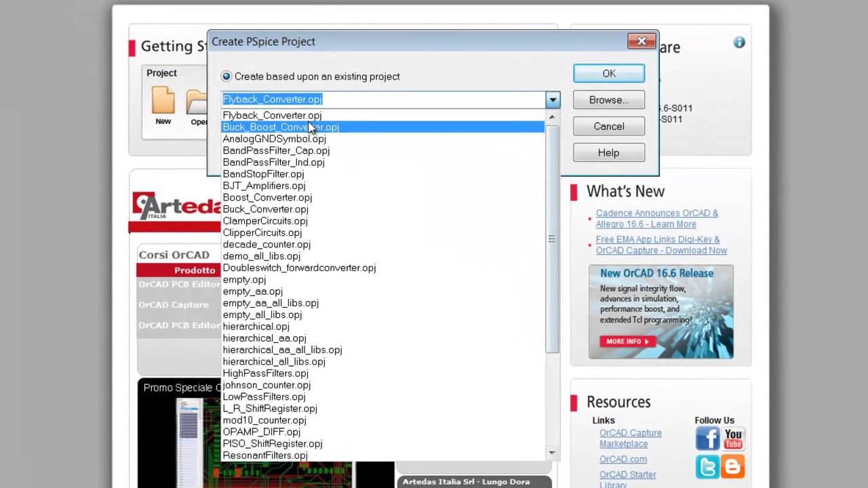The image size is (868, 488).
Task: Select johnson_counter.opj list entry
Action: [383, 385]
